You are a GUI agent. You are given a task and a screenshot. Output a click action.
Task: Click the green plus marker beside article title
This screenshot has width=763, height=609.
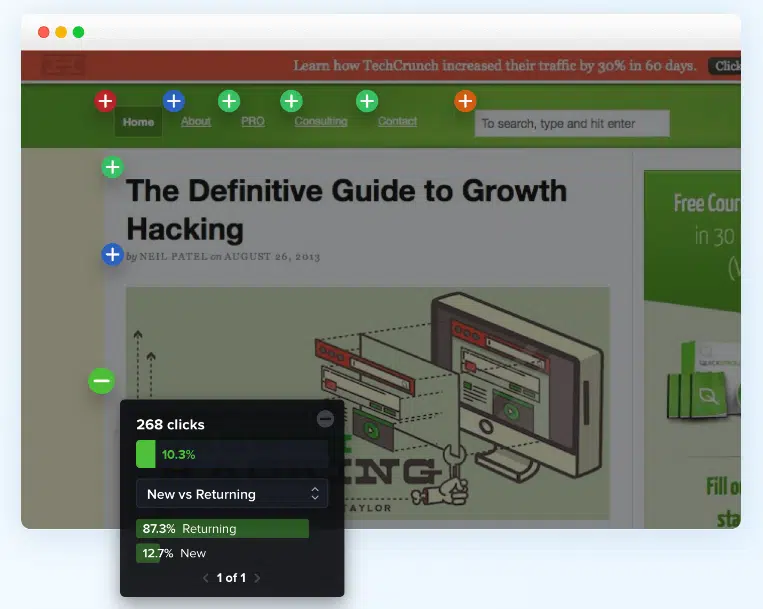tap(113, 167)
